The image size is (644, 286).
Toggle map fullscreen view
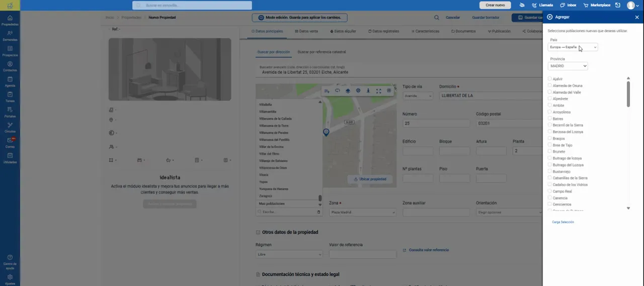378,91
